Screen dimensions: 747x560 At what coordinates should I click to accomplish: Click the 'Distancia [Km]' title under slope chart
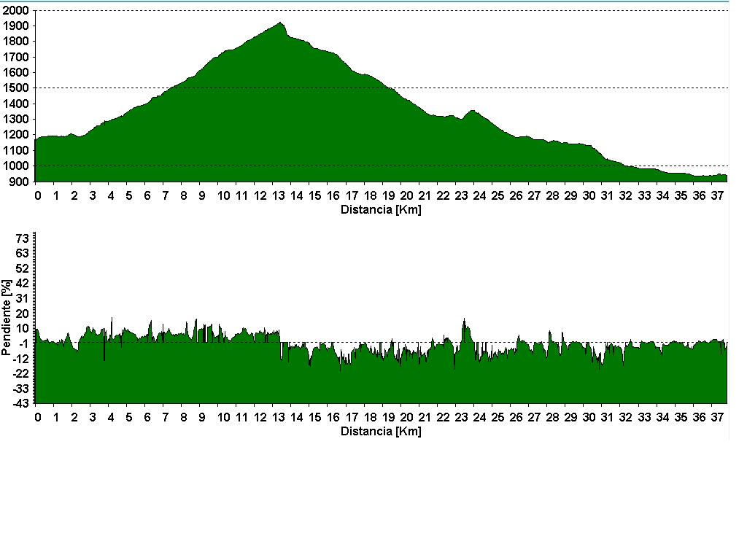point(381,431)
